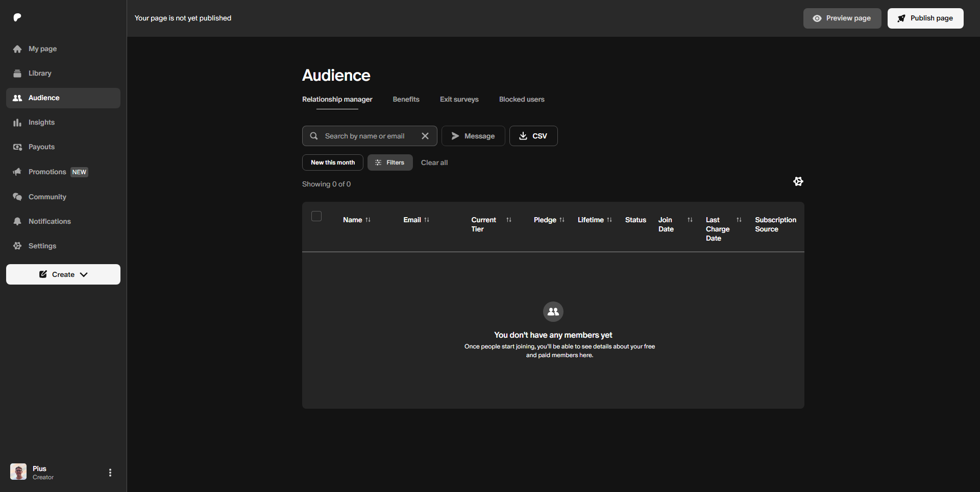Open Promotions section
The image size is (980, 492).
click(x=47, y=172)
